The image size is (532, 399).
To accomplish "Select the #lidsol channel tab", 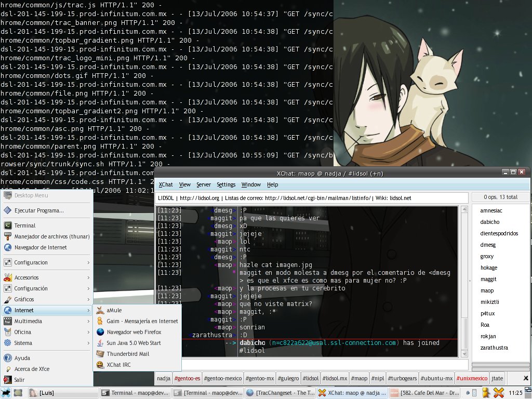I will [311, 378].
